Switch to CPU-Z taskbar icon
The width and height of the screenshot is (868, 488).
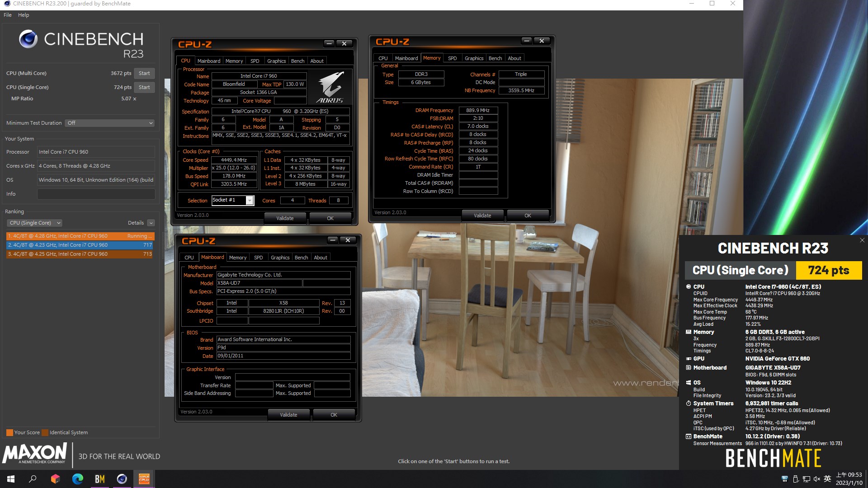(144, 479)
